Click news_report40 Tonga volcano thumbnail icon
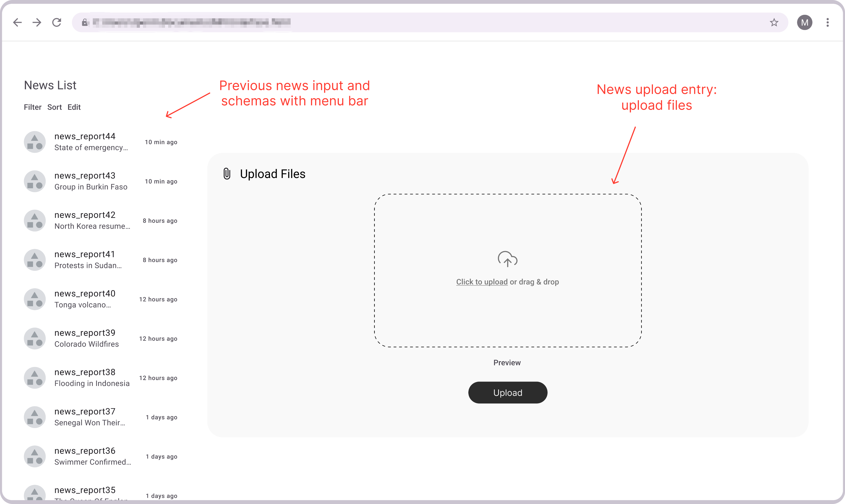 tap(35, 299)
